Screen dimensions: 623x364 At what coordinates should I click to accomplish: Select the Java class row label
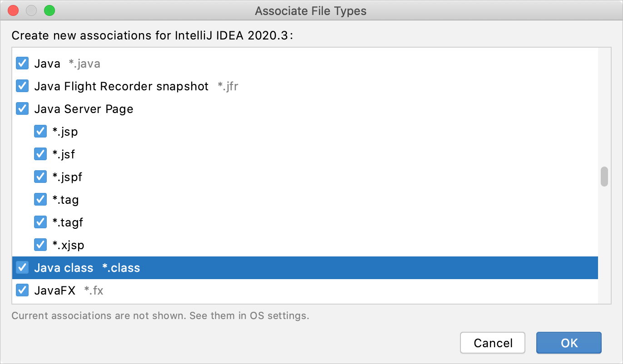click(x=64, y=268)
